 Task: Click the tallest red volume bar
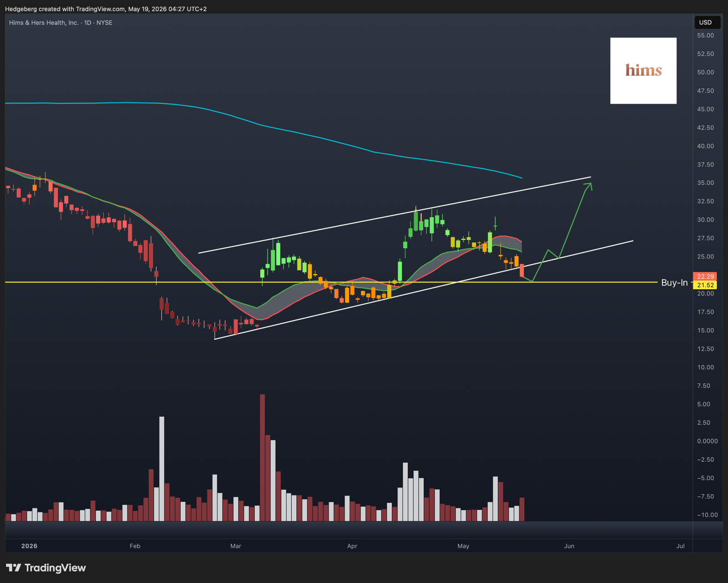(x=263, y=457)
